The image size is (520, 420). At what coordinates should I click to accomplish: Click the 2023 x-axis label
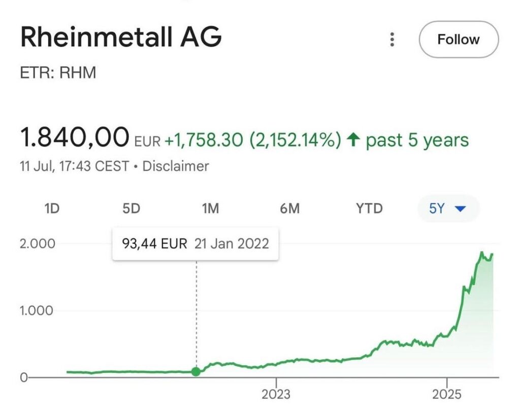[276, 394]
